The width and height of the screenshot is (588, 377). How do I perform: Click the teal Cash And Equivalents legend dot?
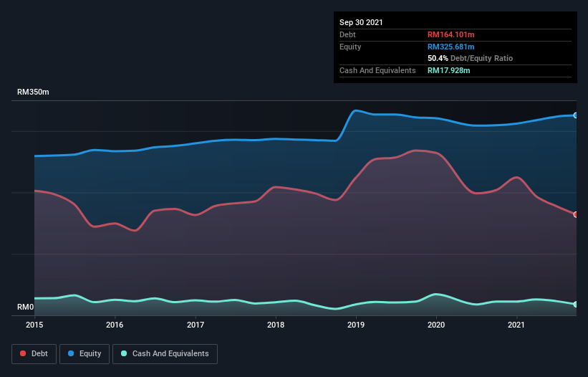click(x=124, y=353)
